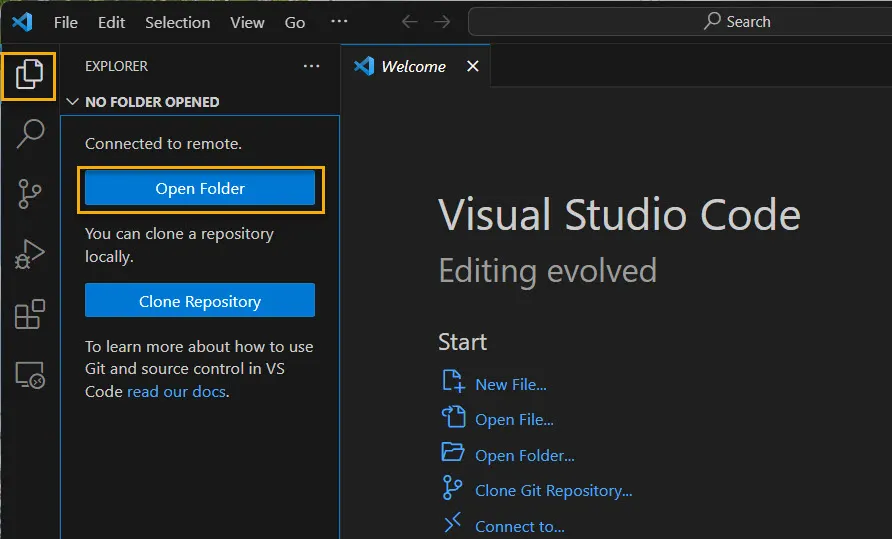Screen dimensions: 892x539
Task: Open the File menu
Action: [66, 22]
